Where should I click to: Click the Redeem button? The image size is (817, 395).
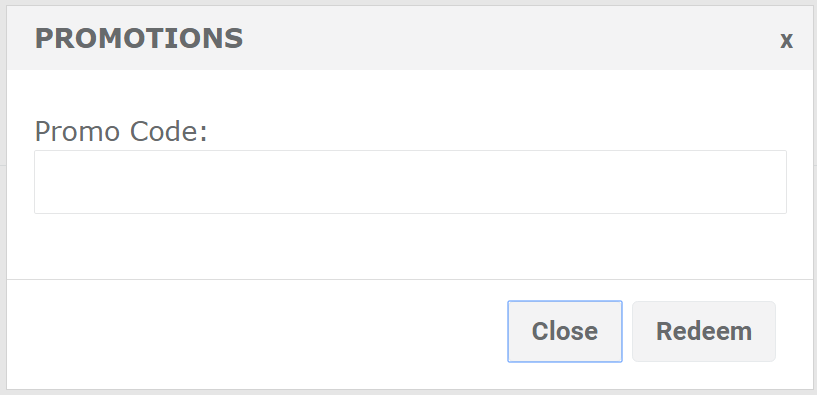coord(703,331)
